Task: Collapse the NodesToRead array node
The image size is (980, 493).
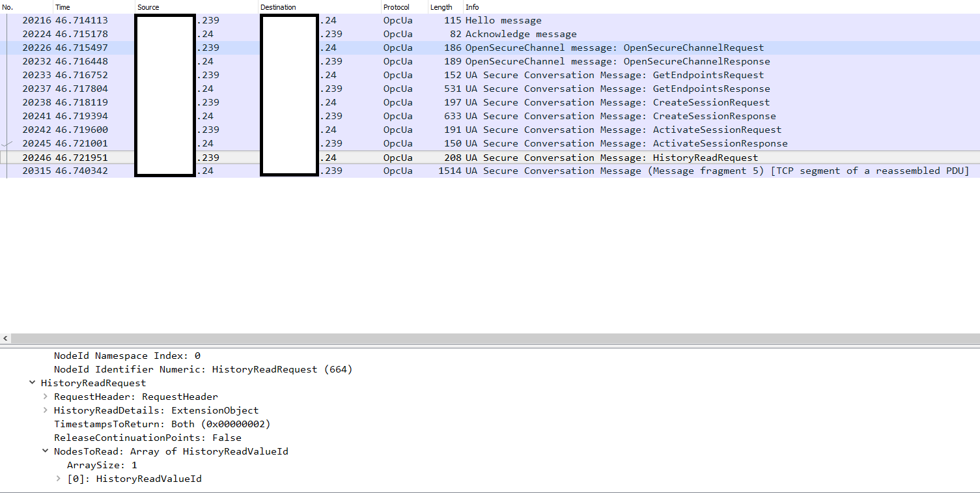Action: coord(45,451)
